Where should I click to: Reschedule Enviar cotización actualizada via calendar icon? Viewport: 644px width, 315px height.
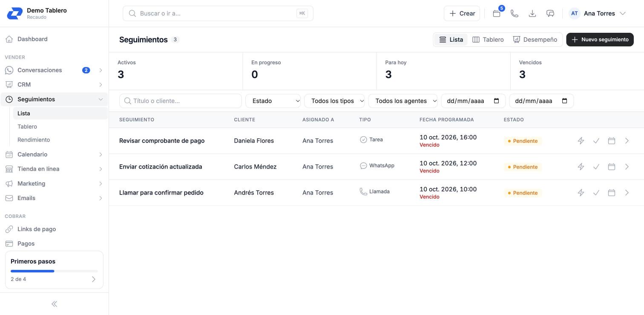coord(612,166)
